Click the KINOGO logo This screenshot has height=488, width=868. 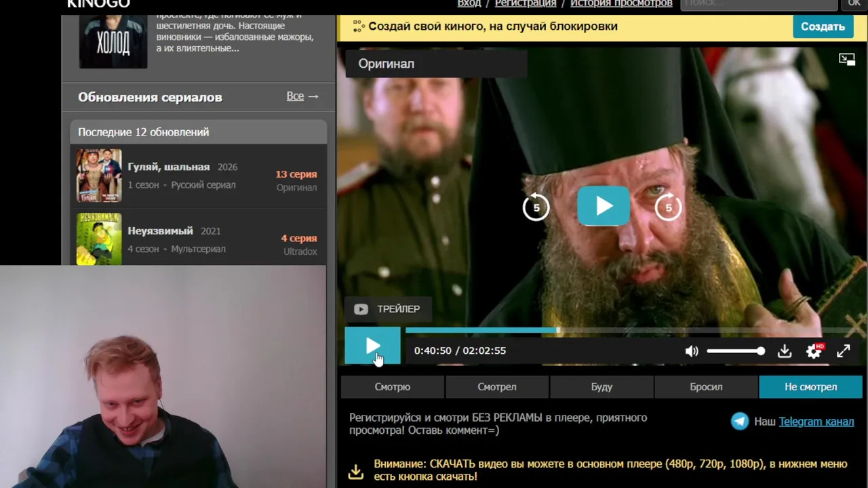pyautogui.click(x=99, y=4)
